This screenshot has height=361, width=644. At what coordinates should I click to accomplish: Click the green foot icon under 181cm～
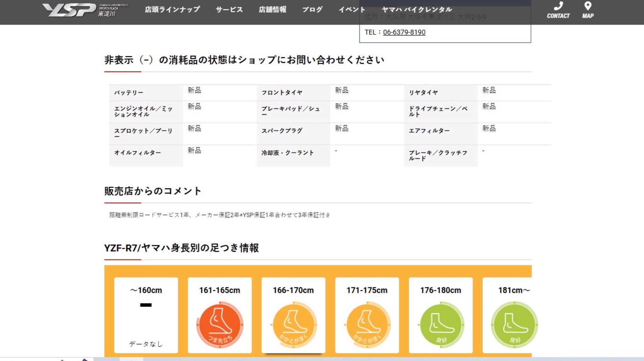(514, 325)
